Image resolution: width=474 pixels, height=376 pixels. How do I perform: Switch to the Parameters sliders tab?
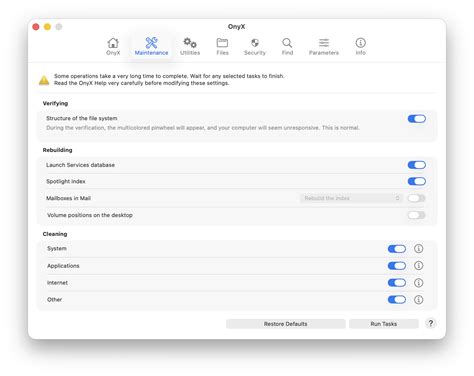324,46
